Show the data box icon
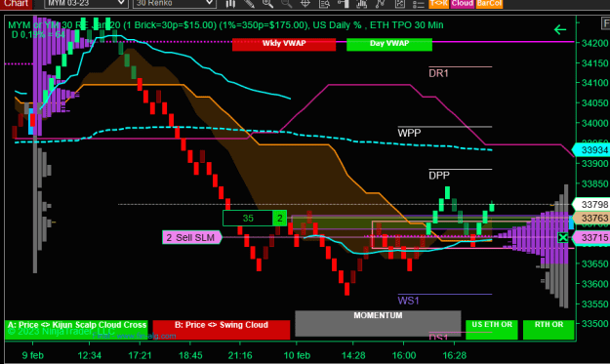The height and width of the screenshot is (364, 610). click(x=324, y=4)
